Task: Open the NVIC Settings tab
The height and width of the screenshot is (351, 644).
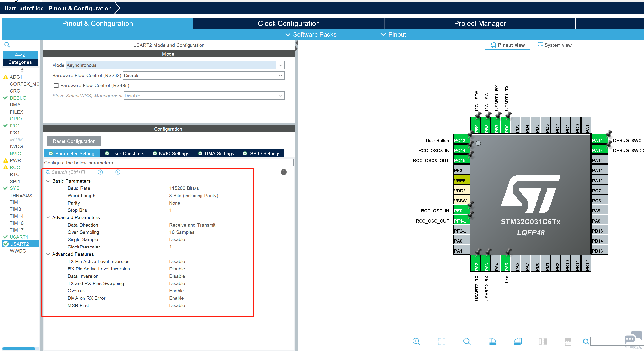Action: 171,153
